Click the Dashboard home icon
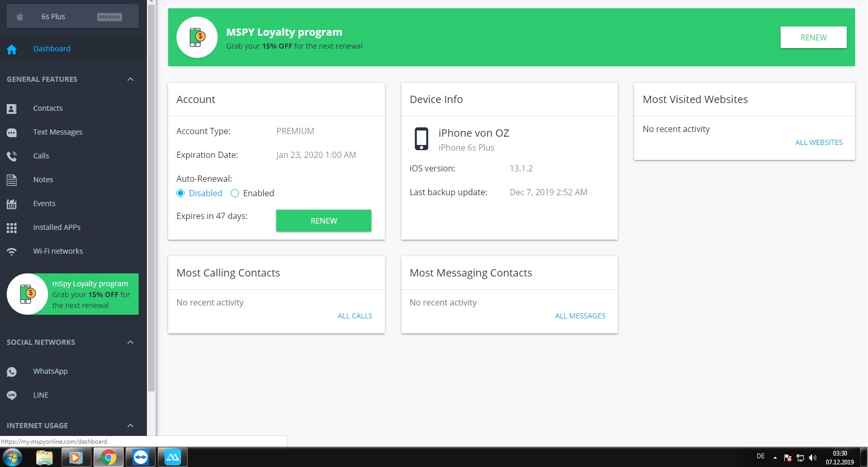The image size is (868, 467). click(x=12, y=49)
